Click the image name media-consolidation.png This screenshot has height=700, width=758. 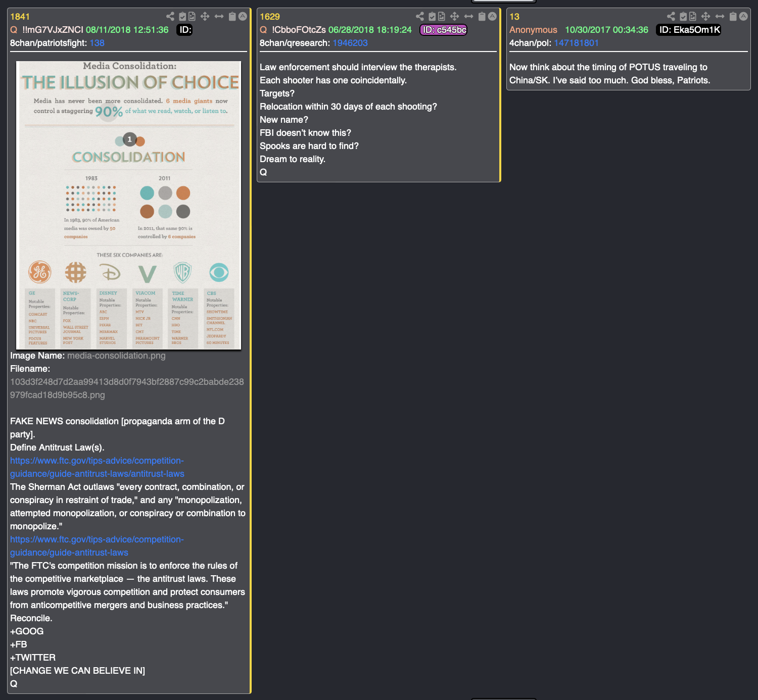[x=116, y=356]
